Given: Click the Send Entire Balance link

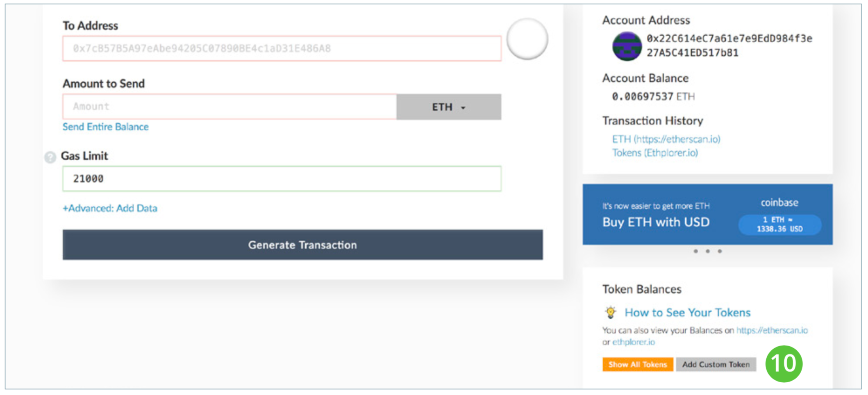Looking at the screenshot, I should (105, 127).
